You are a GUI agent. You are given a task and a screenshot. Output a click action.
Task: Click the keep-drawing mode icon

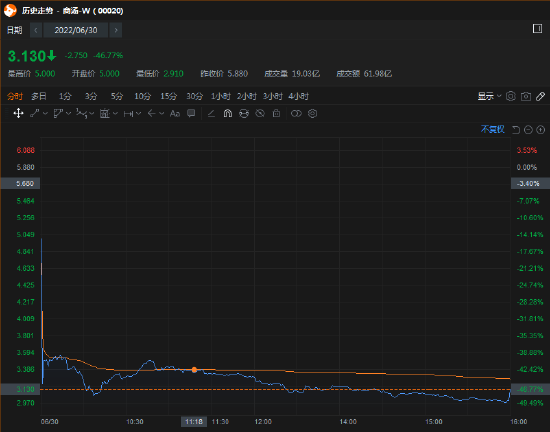244,113
